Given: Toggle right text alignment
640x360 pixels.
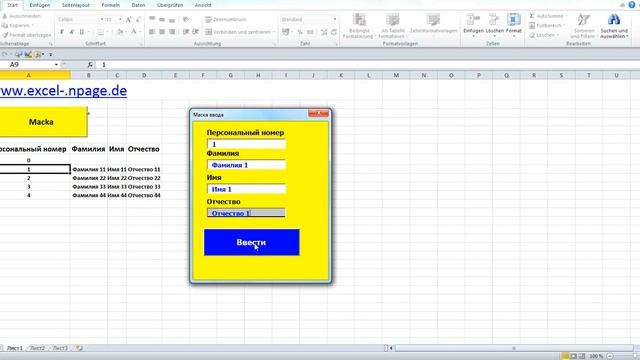Looking at the screenshot, I should click(x=172, y=32).
